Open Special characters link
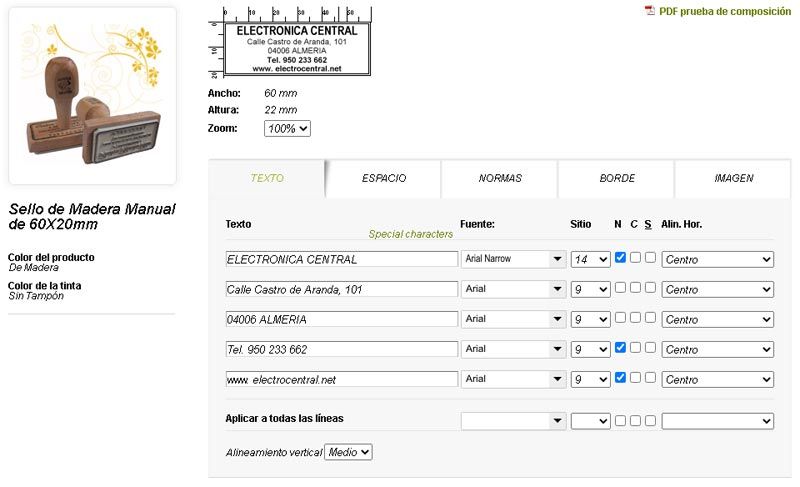This screenshot has height=487, width=800. (x=411, y=234)
